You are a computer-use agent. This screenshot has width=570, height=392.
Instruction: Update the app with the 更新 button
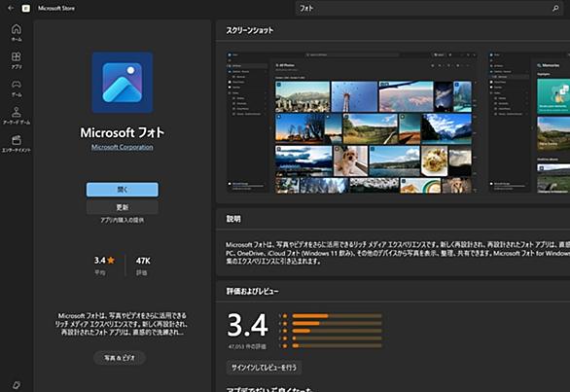(123, 207)
